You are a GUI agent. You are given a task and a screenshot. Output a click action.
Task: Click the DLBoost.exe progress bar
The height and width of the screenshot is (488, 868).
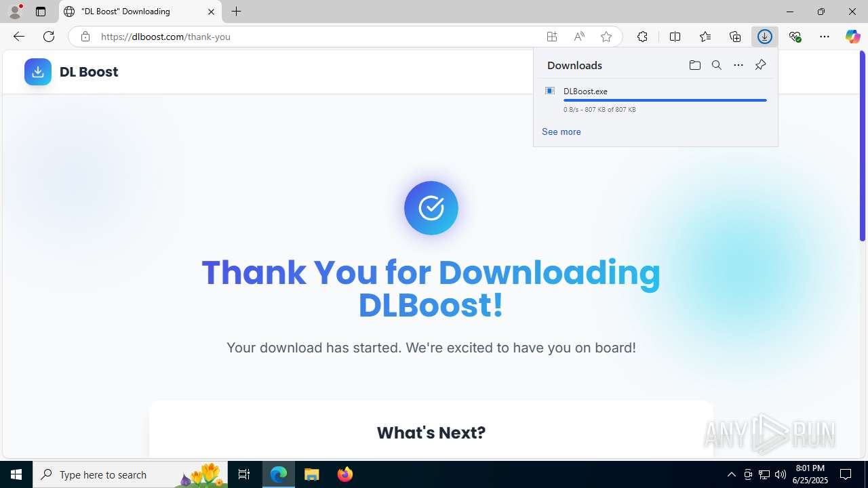(665, 100)
